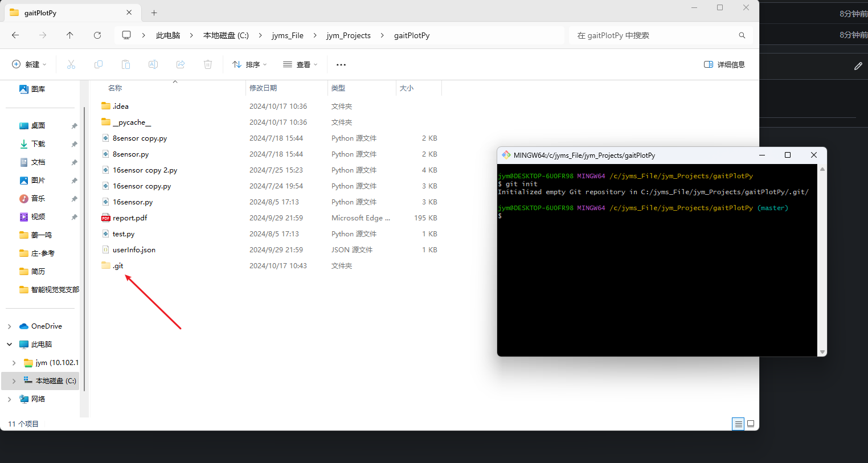
Task: Click chevron after jyms_File in address bar
Action: [315, 35]
